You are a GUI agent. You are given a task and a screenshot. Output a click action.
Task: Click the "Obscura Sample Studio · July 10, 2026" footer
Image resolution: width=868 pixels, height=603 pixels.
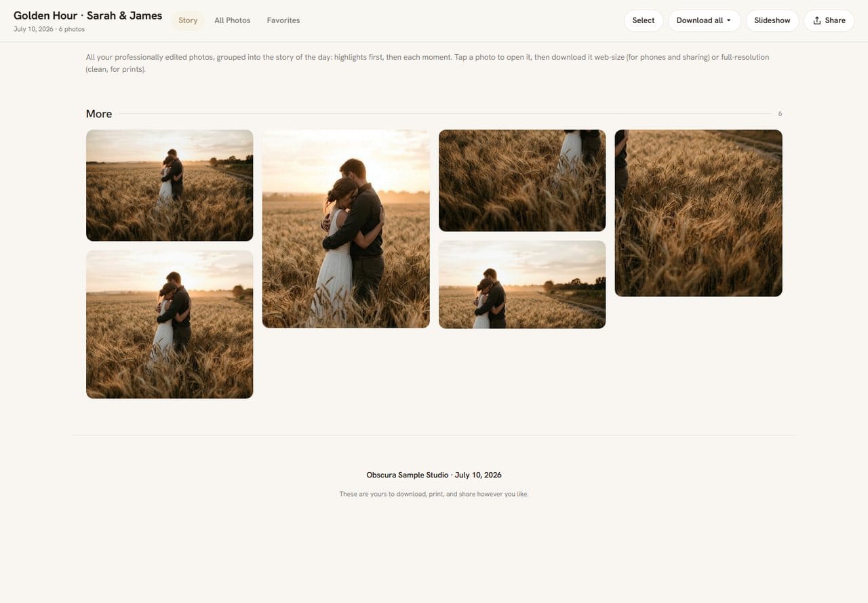point(434,475)
